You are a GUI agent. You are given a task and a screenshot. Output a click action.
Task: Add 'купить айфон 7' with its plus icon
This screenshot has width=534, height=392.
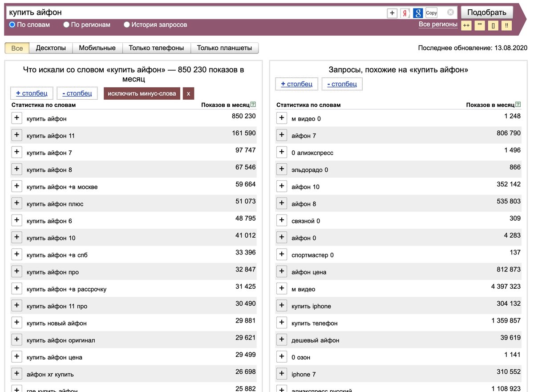pos(17,152)
